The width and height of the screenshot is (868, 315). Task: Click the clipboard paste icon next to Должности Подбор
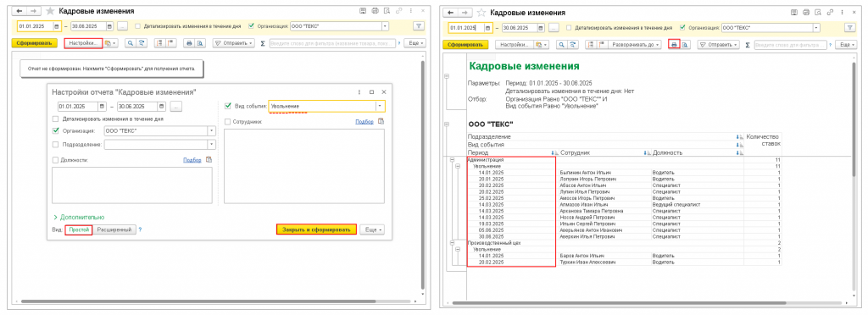(x=209, y=160)
